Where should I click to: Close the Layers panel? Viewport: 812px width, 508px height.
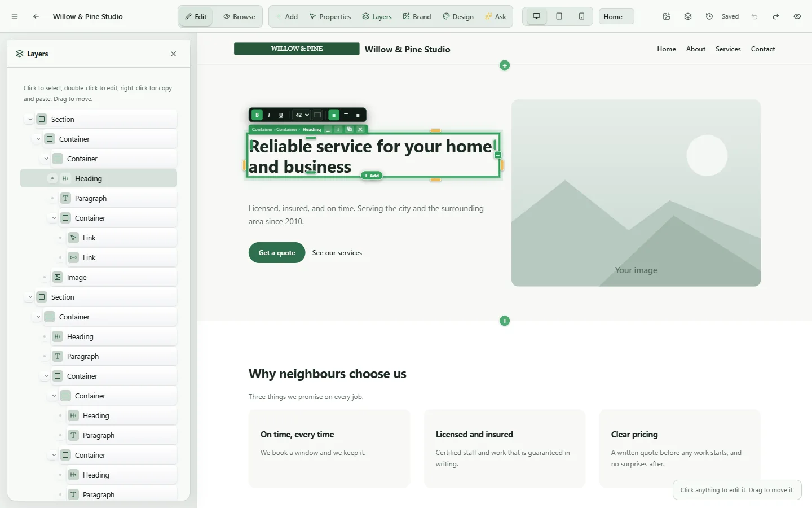pyautogui.click(x=173, y=54)
